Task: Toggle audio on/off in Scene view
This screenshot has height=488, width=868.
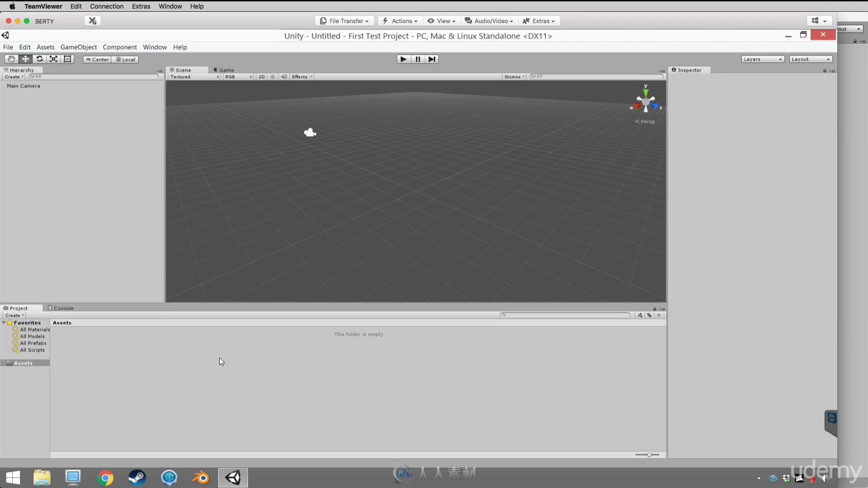Action: (x=283, y=76)
